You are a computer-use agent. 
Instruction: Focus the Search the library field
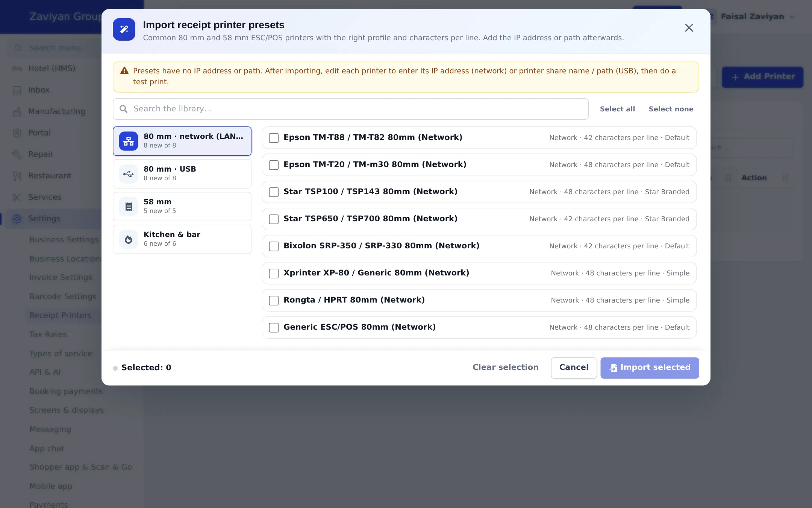pyautogui.click(x=350, y=109)
